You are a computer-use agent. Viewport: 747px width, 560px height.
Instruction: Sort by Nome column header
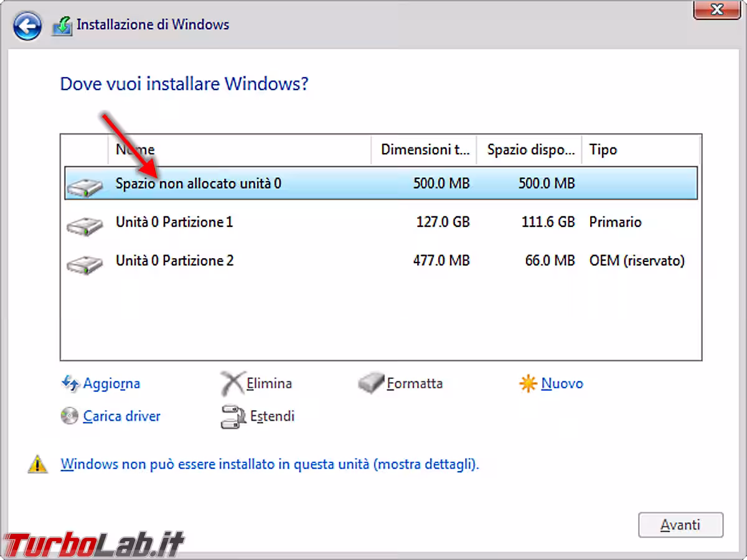240,150
